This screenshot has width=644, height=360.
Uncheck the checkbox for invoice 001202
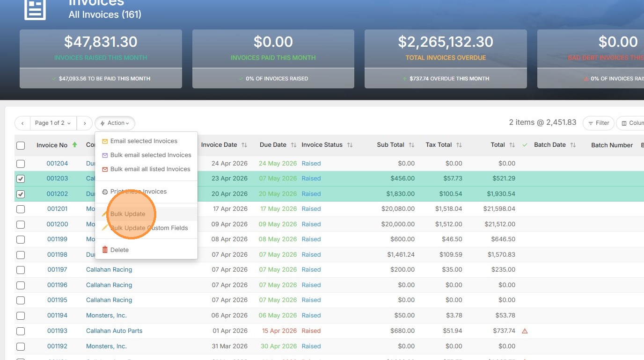21,194
